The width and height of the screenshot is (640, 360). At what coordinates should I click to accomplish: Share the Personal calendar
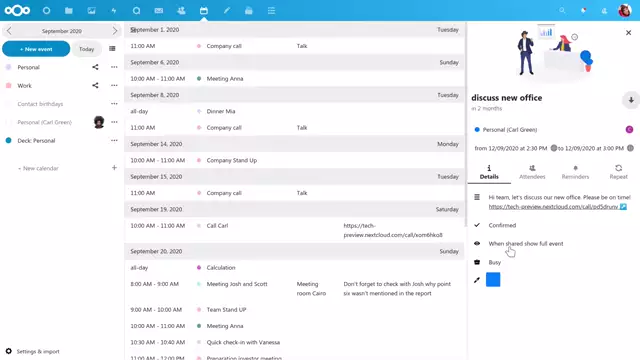point(95,67)
